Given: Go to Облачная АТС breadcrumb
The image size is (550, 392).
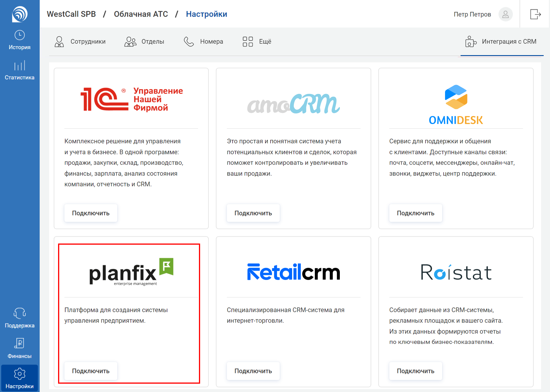Looking at the screenshot, I should tap(141, 14).
